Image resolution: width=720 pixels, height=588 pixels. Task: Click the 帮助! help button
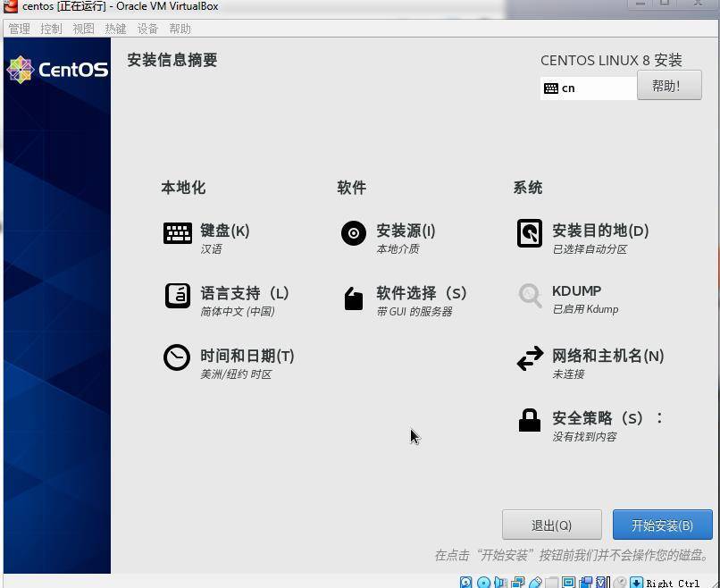point(669,86)
